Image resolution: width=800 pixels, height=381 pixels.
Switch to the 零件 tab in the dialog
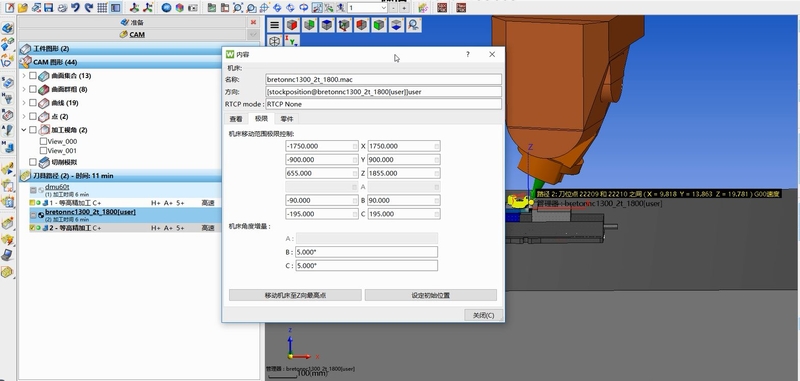[x=287, y=118]
